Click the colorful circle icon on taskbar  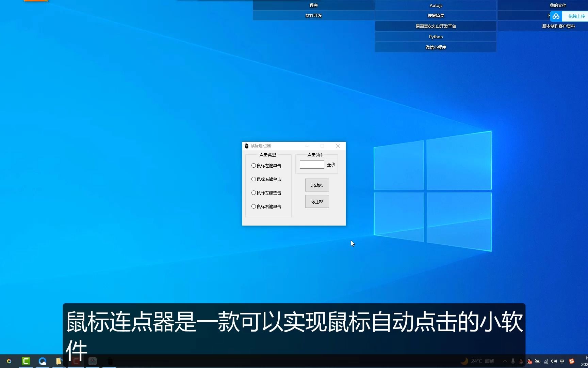9,361
